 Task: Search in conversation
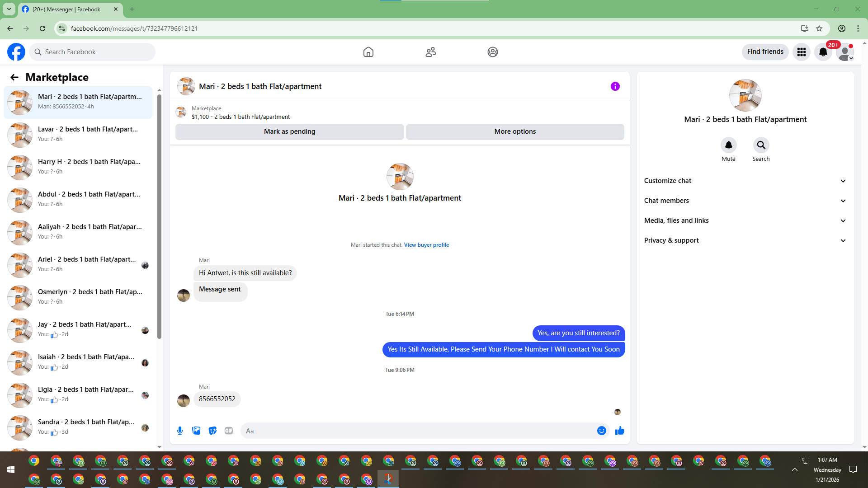pos(761,145)
